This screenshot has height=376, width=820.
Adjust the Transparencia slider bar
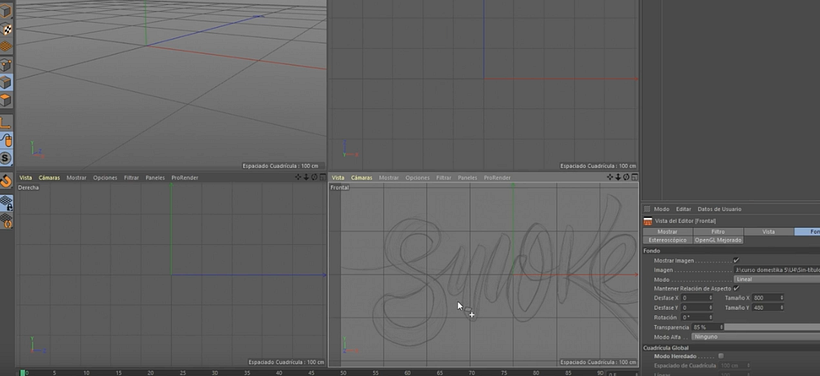click(772, 327)
